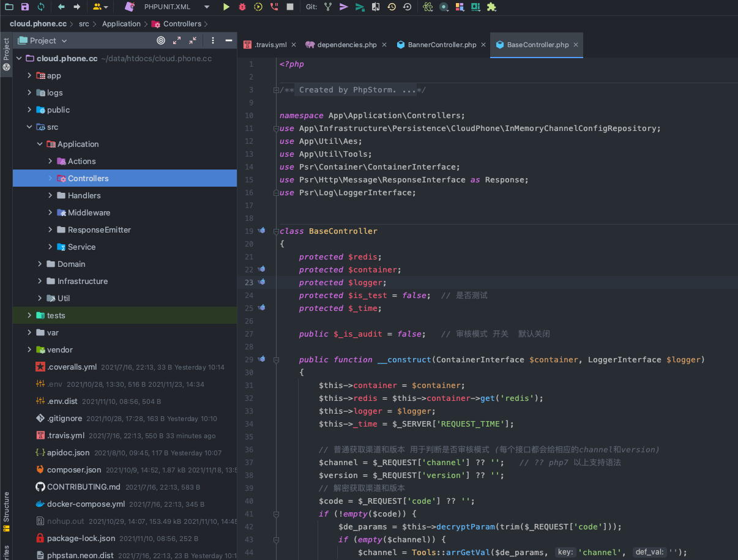The height and width of the screenshot is (560, 738).
Task: Switch to the BannerController.php tab
Action: tap(442, 45)
